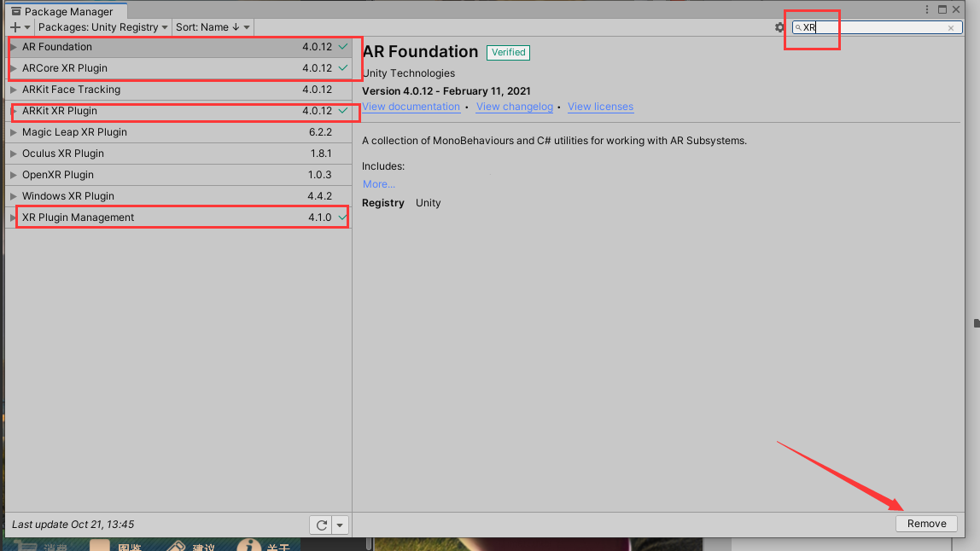Click the Remove button
Viewport: 980px width, 551px height.
click(926, 524)
